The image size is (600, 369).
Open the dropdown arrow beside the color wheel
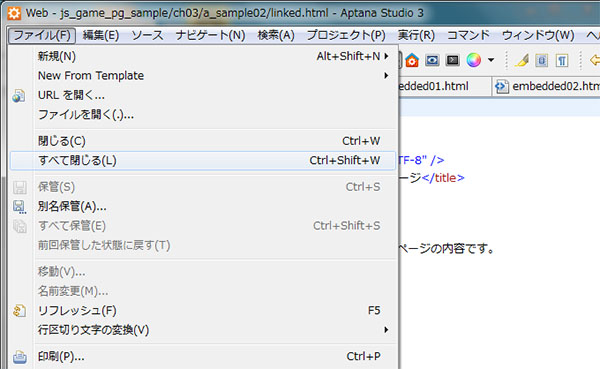point(491,60)
